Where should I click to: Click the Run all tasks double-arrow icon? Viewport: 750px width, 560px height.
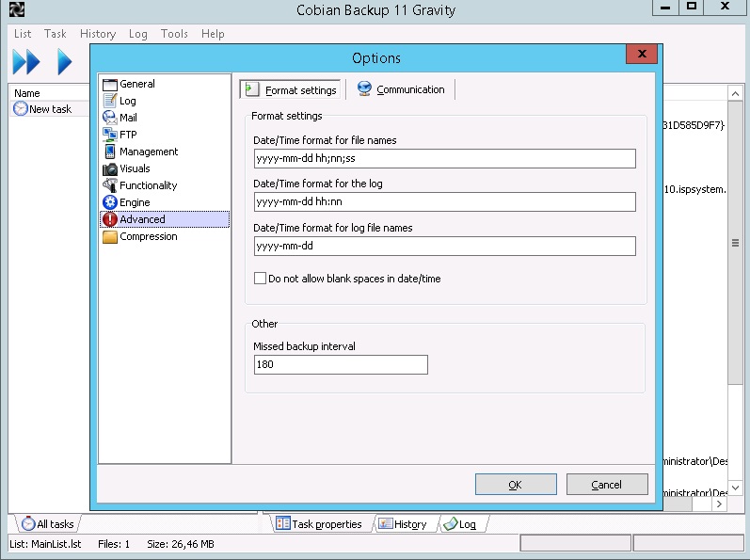pos(26,62)
